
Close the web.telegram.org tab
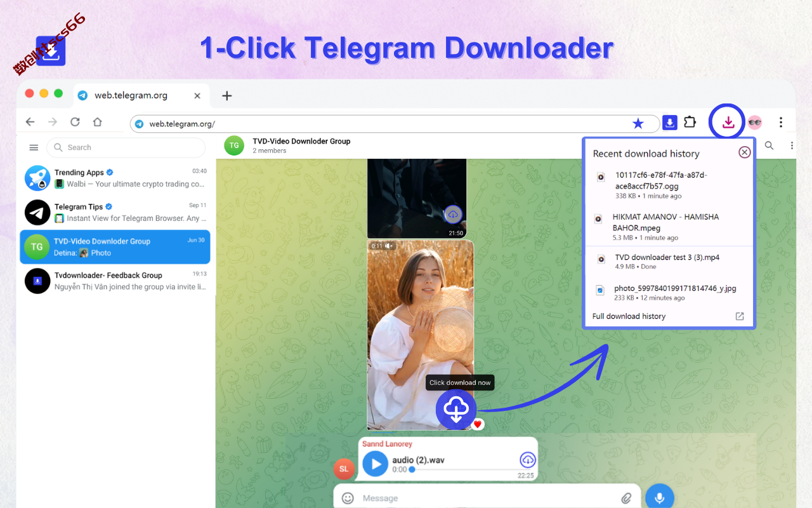[x=197, y=96]
